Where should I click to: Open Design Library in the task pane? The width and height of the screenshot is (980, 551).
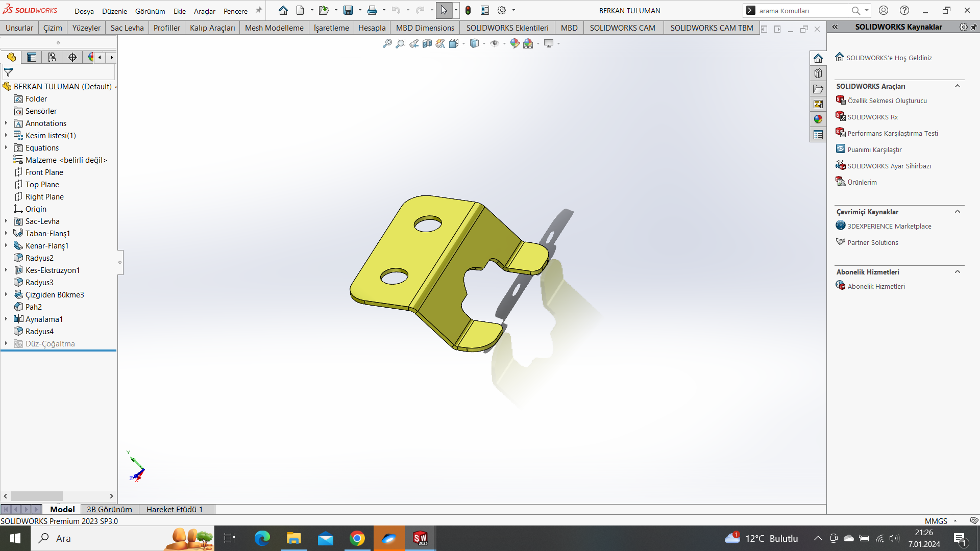coord(818,73)
